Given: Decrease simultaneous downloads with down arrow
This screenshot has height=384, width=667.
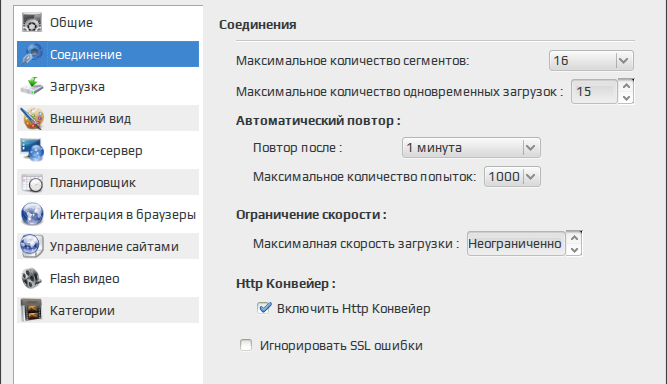Looking at the screenshot, I should [x=626, y=98].
